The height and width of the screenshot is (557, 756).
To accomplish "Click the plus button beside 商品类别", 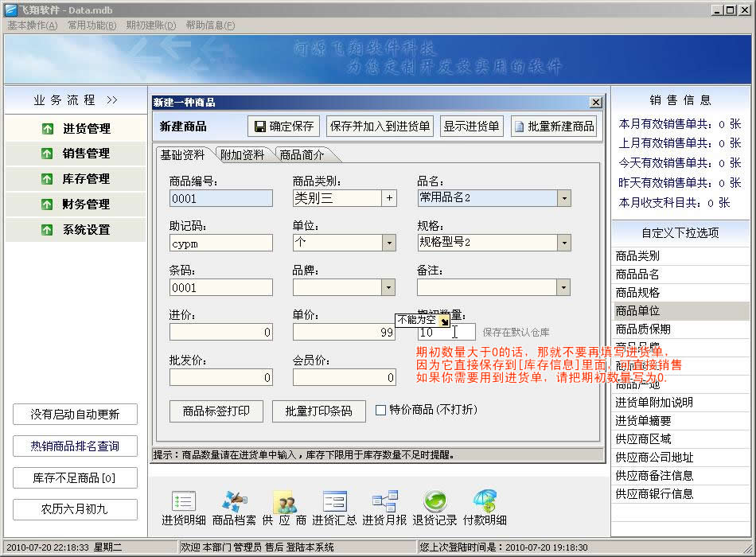I will click(389, 198).
